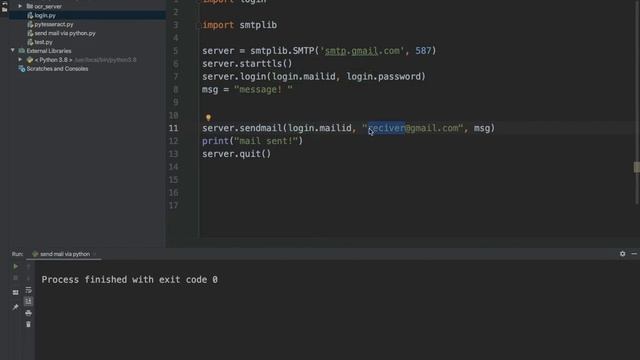Viewport: 640px width, 360px height.
Task: Open send mail via python.py from tree
Action: click(65, 33)
